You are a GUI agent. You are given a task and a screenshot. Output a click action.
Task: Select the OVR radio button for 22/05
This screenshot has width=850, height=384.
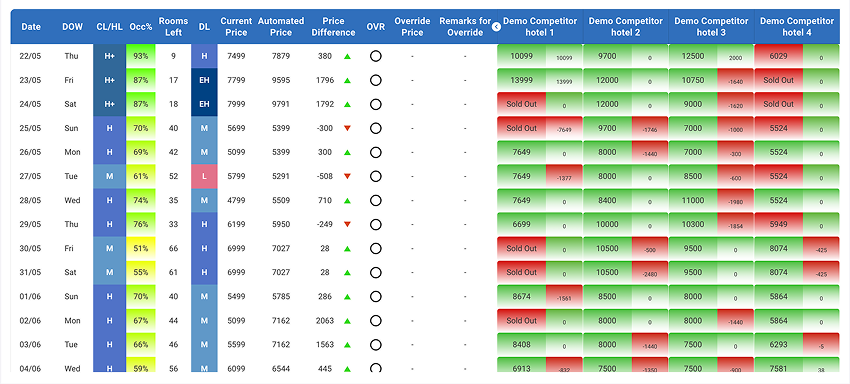(375, 56)
